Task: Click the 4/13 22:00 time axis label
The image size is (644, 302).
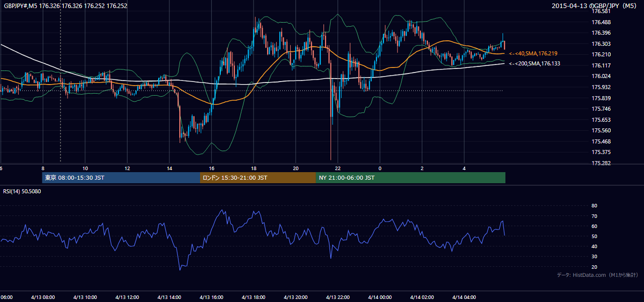Action: [x=338, y=297]
